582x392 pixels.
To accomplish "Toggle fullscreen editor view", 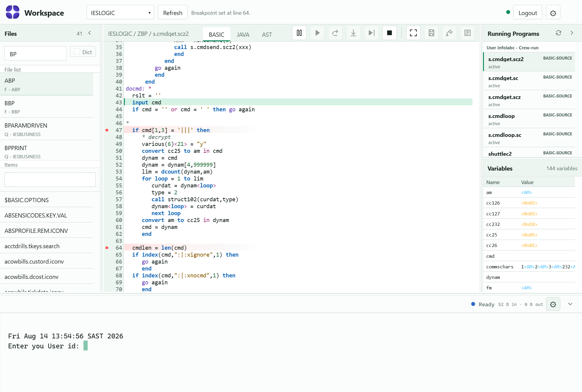I will coord(414,33).
